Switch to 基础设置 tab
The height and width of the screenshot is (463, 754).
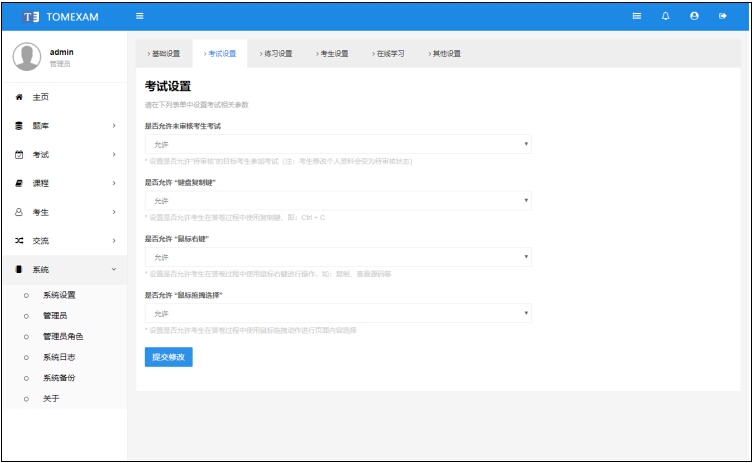[x=164, y=53]
